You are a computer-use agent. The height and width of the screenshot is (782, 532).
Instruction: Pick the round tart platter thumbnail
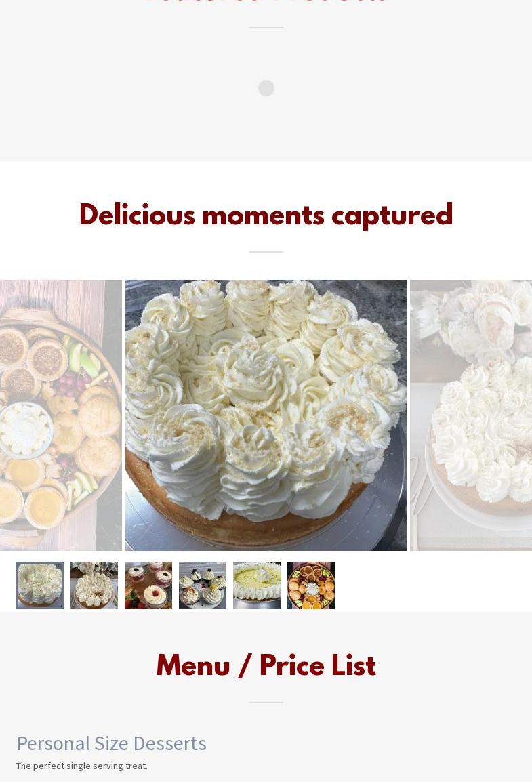[x=311, y=585]
